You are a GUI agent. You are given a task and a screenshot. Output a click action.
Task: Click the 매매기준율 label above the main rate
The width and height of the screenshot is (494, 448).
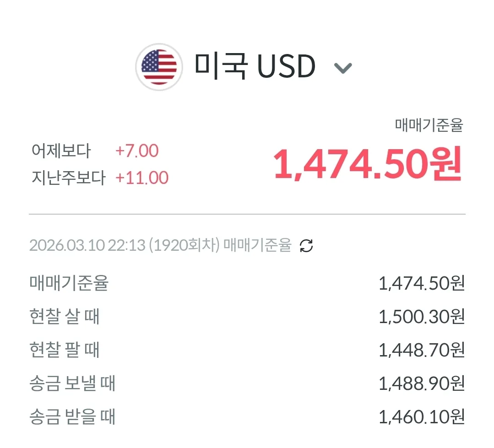pos(429,125)
